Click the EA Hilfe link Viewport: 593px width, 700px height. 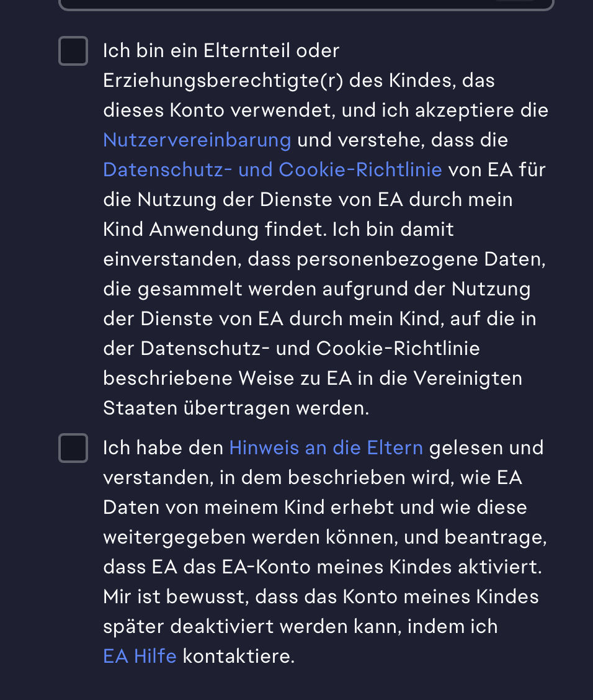[x=140, y=657]
